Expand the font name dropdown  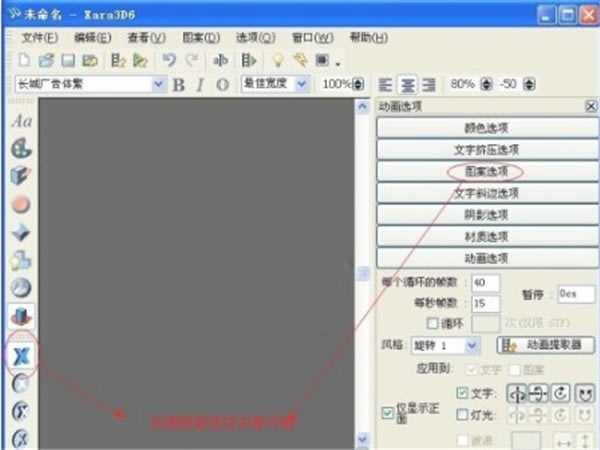158,84
